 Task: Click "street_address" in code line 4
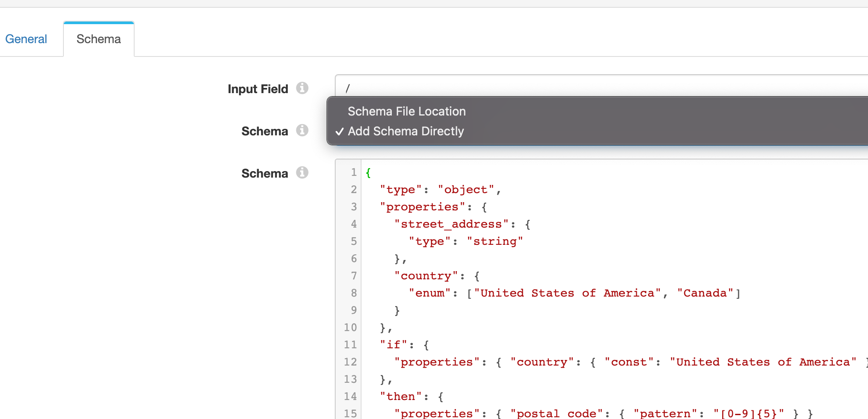[451, 224]
